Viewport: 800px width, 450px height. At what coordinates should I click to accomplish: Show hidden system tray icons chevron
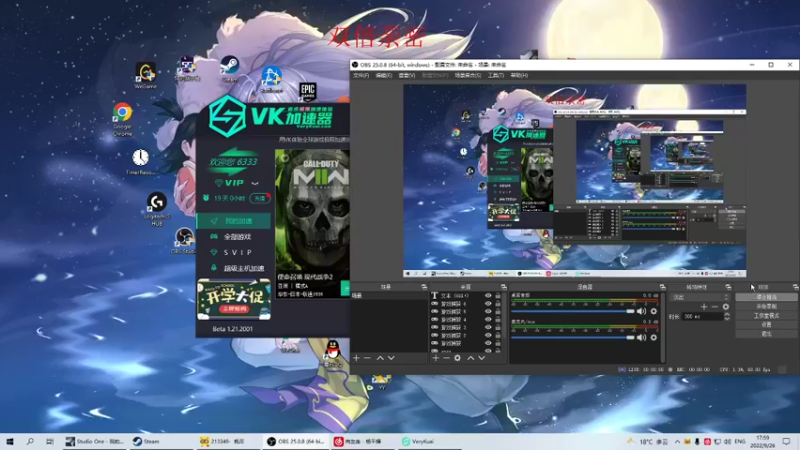coord(677,441)
